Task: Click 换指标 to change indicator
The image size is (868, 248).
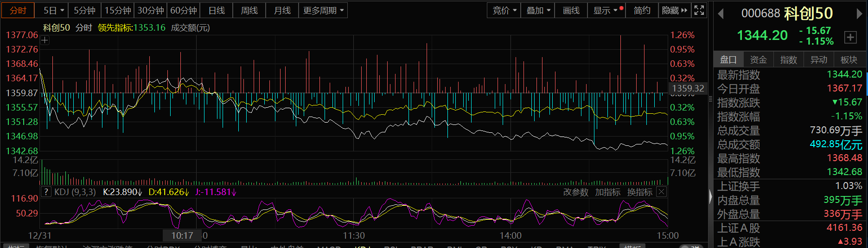Action: tap(639, 192)
